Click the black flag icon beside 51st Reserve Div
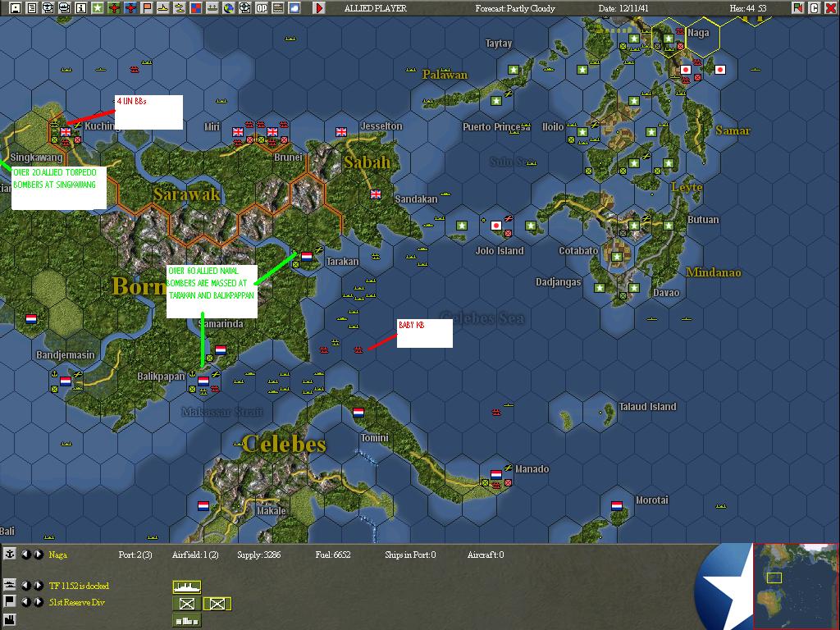840x630 pixels. 9,601
